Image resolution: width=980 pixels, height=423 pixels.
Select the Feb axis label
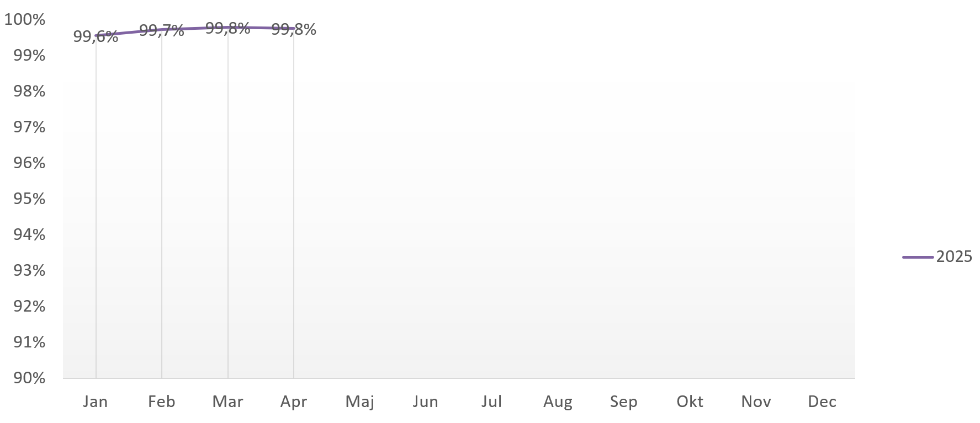tap(162, 401)
